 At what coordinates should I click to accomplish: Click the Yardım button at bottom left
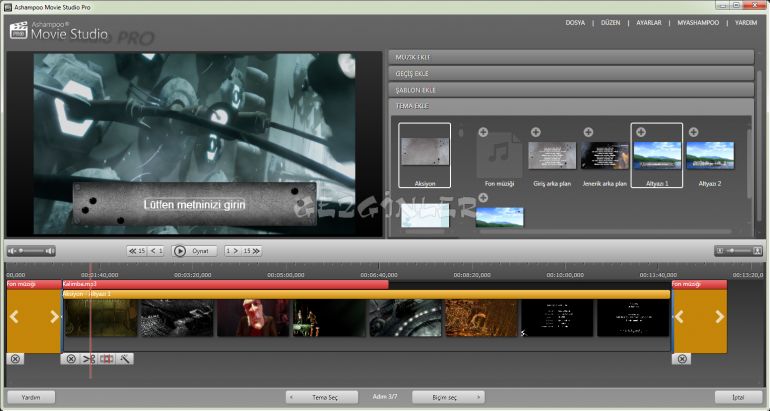point(31,397)
